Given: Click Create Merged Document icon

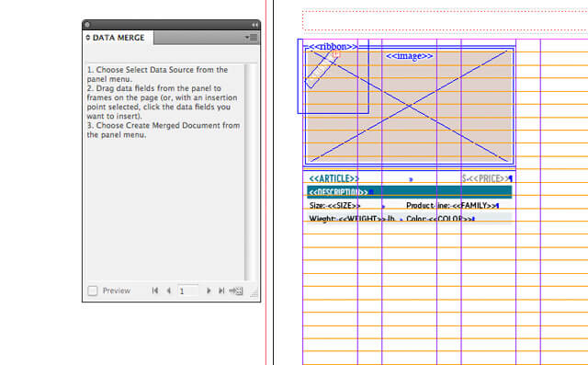Looking at the screenshot, I should pyautogui.click(x=236, y=291).
